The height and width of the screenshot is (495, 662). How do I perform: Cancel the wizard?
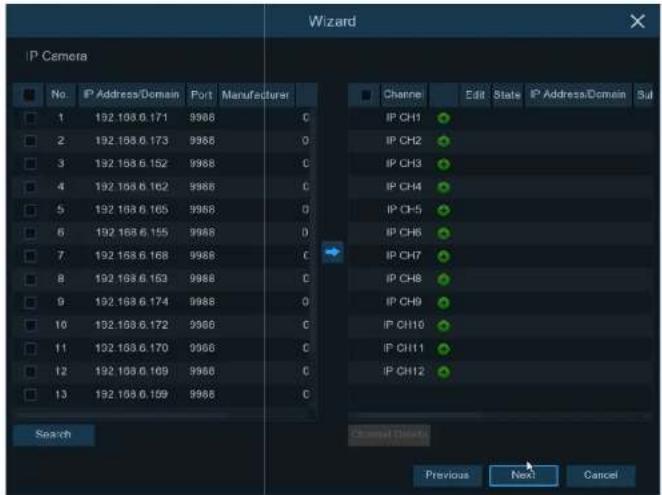[x=600, y=476]
